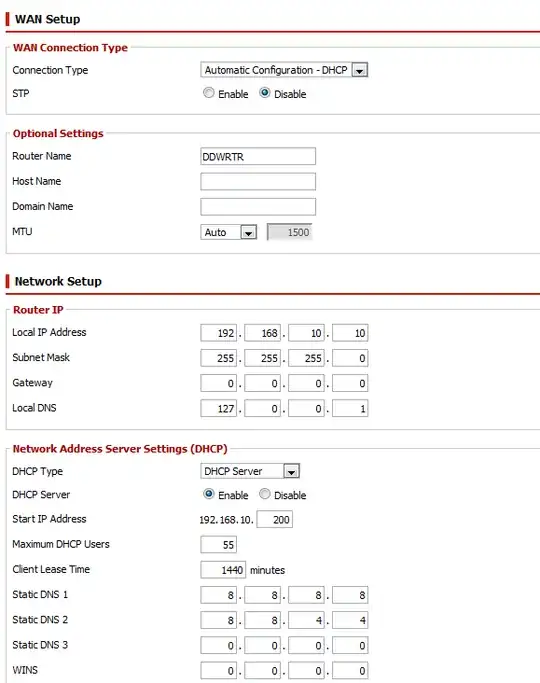This screenshot has width=540, height=683.
Task: Edit Static DNS 2 last octet
Action: pyautogui.click(x=350, y=620)
